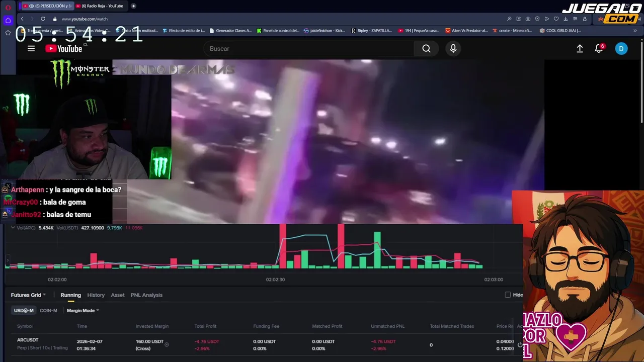Screen dimensions: 644x362
Task: Click the browser back arrow
Action: 22,19
